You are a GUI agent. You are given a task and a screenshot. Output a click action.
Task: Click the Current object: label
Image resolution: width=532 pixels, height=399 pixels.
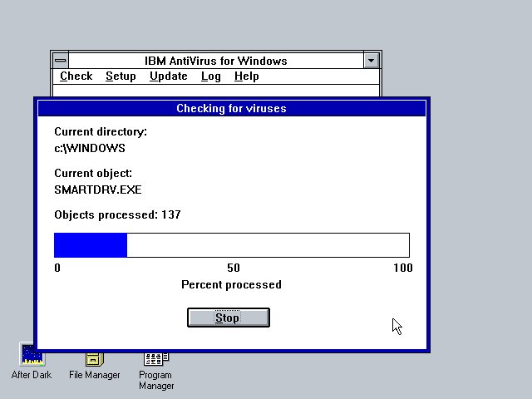tap(93, 174)
